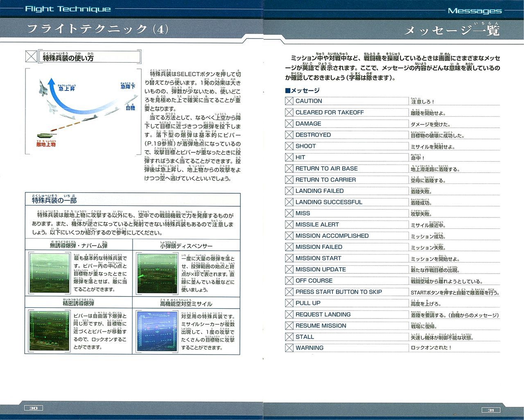Click the Messages header text
Image resolution: width=524 pixels, height=420 pixels.
tap(474, 11)
